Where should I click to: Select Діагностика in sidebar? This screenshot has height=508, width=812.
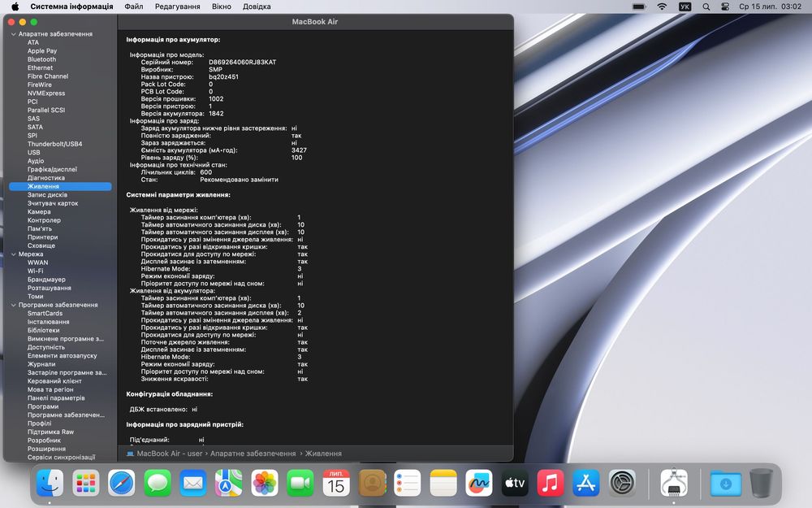(x=46, y=178)
